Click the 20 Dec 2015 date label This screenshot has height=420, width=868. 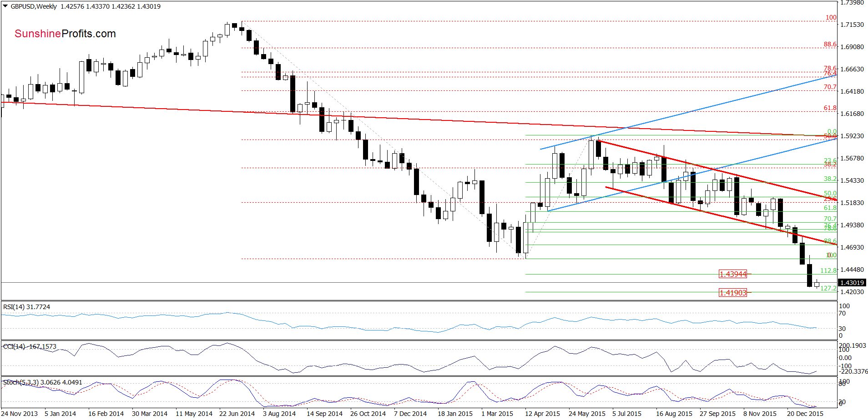tap(805, 414)
